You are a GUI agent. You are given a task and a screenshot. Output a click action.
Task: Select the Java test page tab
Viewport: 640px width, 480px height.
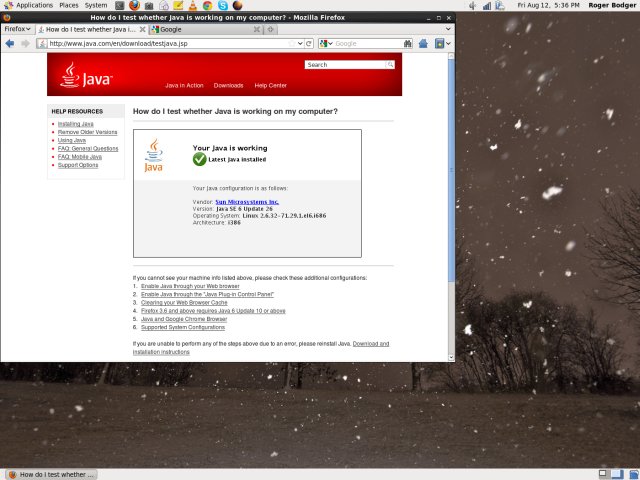[x=92, y=29]
